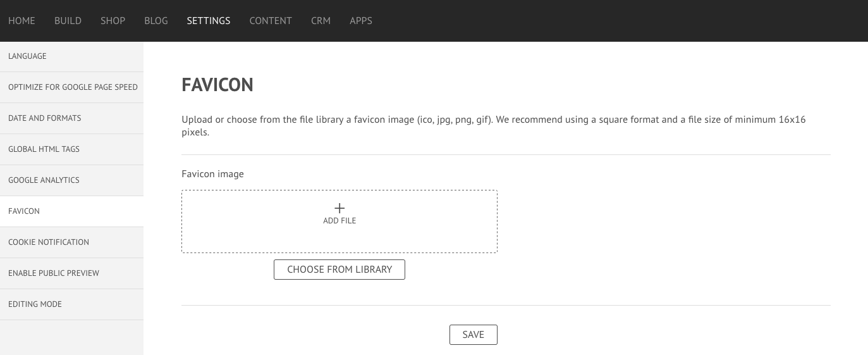Open Editing Mode settings
Screen dimensions: 868x355
(71, 304)
